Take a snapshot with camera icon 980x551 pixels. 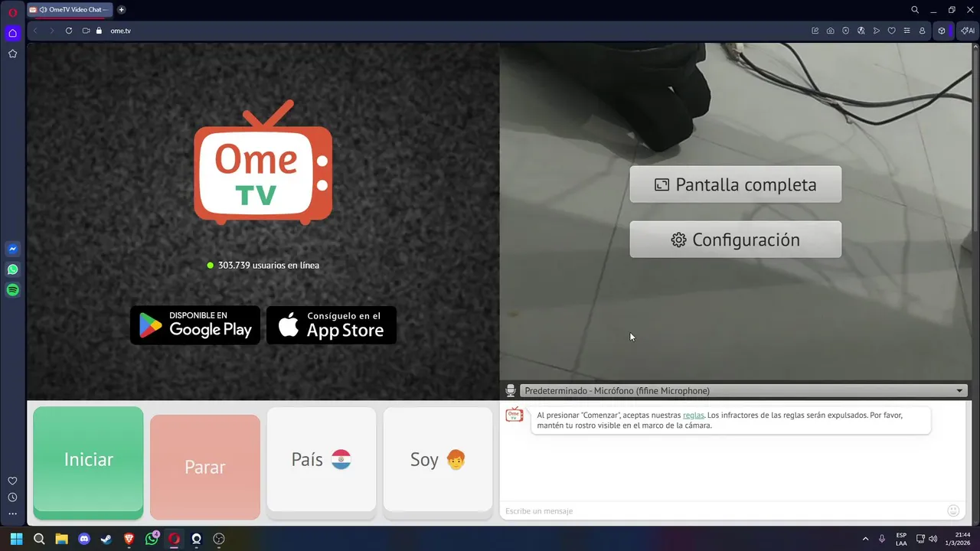tap(831, 31)
